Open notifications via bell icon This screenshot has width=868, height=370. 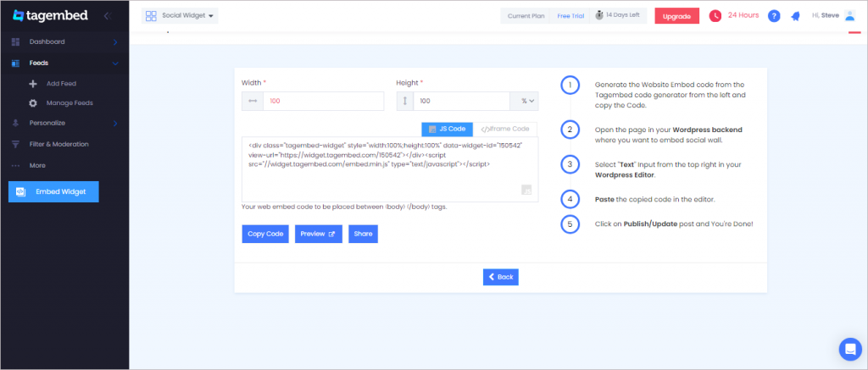point(795,16)
